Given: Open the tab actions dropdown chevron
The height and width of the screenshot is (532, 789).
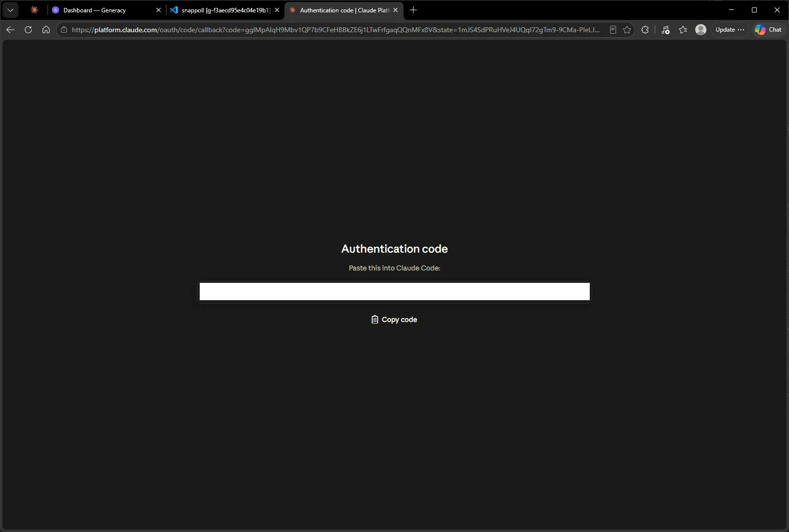Looking at the screenshot, I should tap(10, 10).
